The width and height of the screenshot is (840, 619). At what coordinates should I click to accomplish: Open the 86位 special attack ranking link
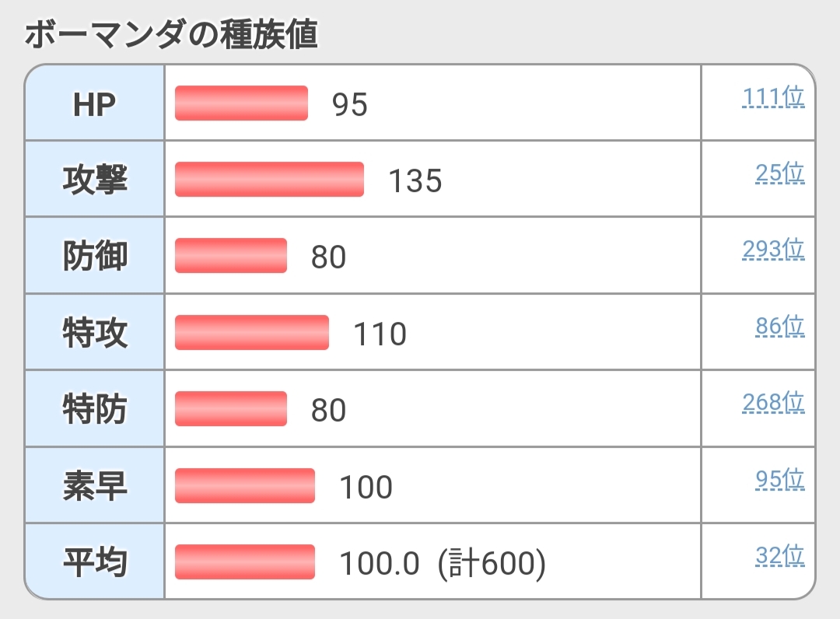[x=779, y=327]
